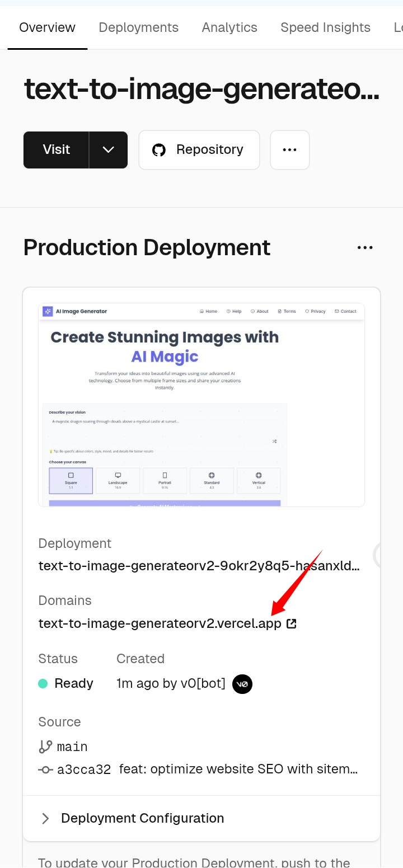The width and height of the screenshot is (403, 868).
Task: Open Production Deployment ellipsis menu
Action: (365, 247)
